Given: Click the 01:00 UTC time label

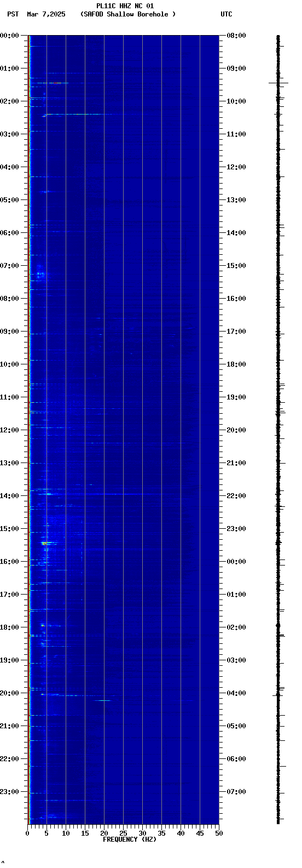Looking at the screenshot, I should [x=236, y=595].
